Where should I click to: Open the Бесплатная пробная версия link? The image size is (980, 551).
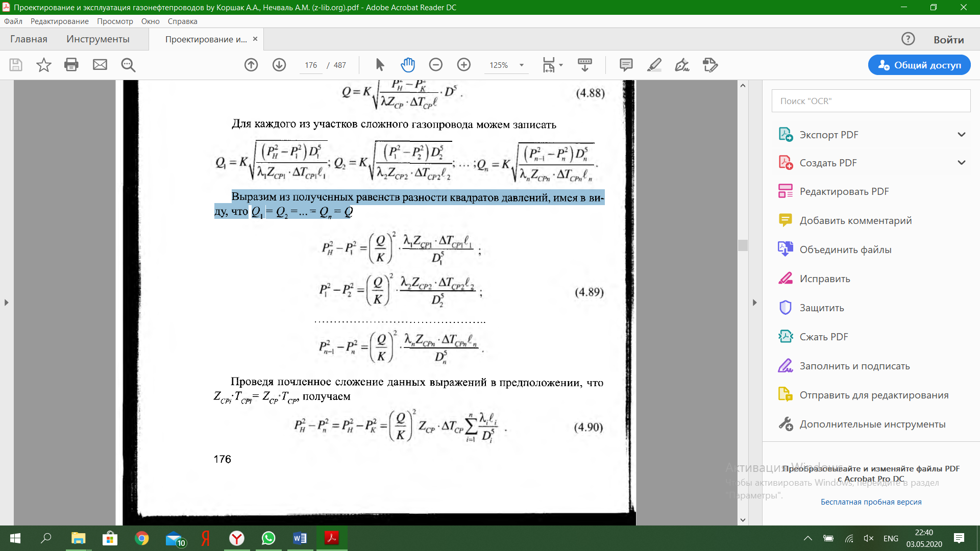(871, 502)
